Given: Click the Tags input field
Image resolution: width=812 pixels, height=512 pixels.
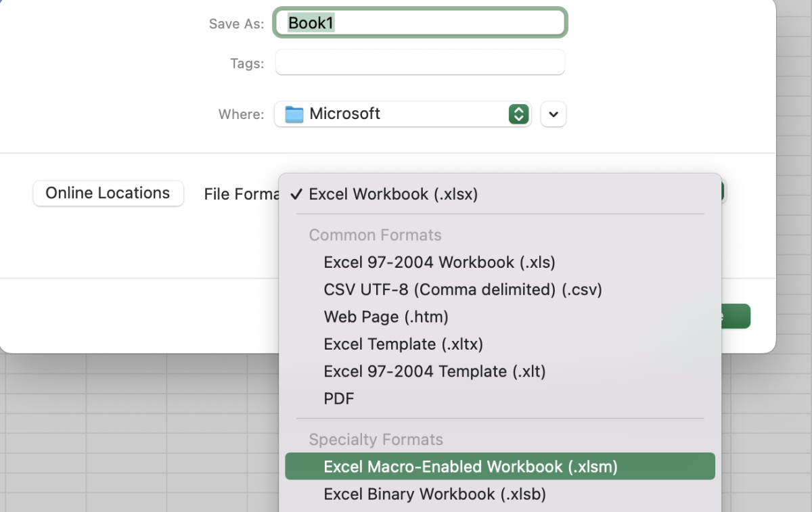Looking at the screenshot, I should click(x=420, y=63).
